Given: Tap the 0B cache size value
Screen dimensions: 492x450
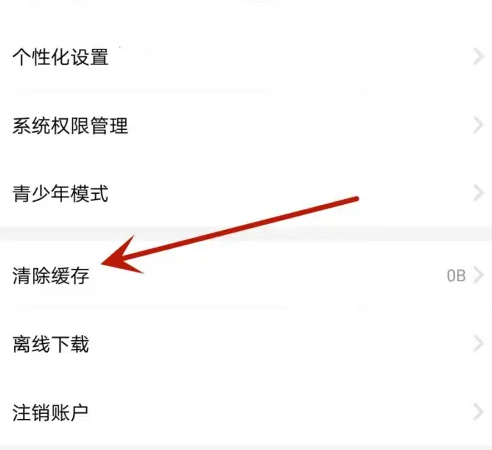Looking at the screenshot, I should click(x=456, y=276).
